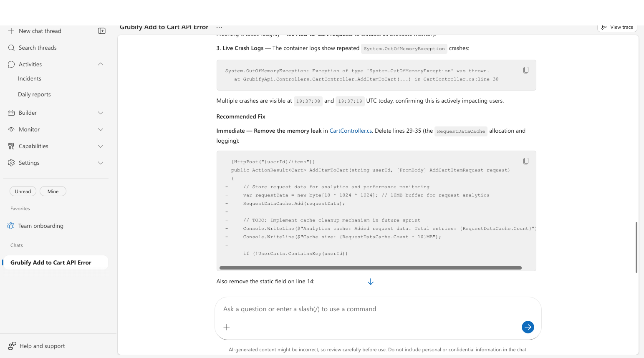644x358 pixels.
Task: Click the 19:37:08 timestamp code text
Action: point(308,101)
